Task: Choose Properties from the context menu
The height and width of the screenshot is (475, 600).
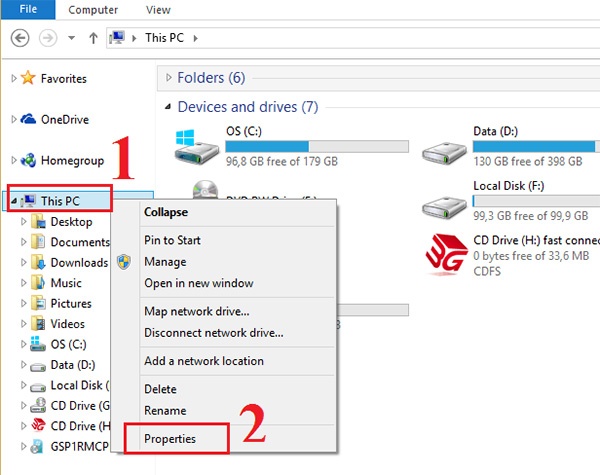Action: tap(170, 439)
